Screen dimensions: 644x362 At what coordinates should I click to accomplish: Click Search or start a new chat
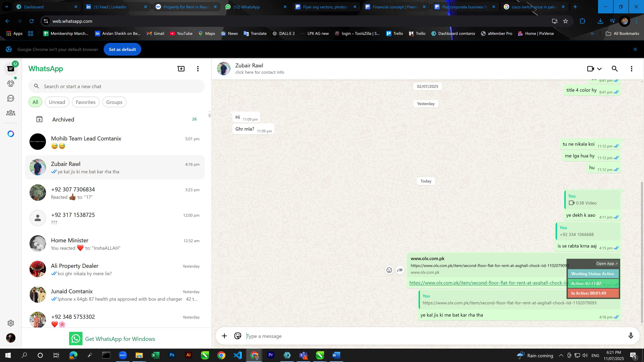pyautogui.click(x=117, y=86)
